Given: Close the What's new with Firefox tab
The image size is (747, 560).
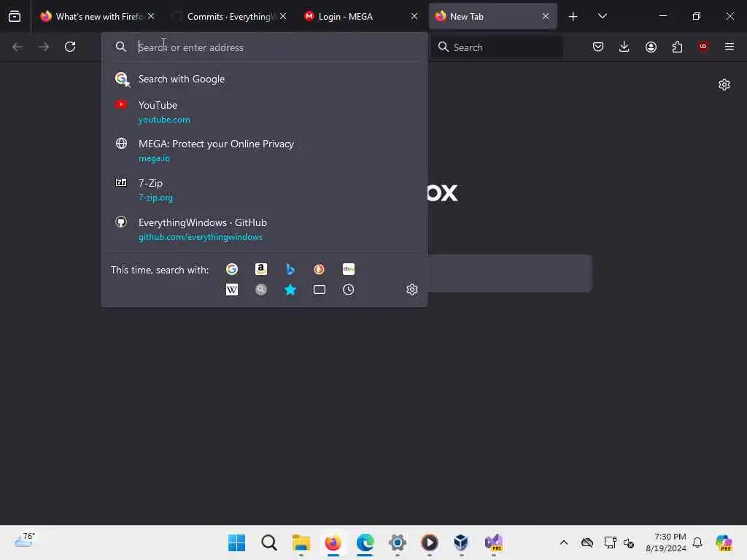Looking at the screenshot, I should pos(151,16).
